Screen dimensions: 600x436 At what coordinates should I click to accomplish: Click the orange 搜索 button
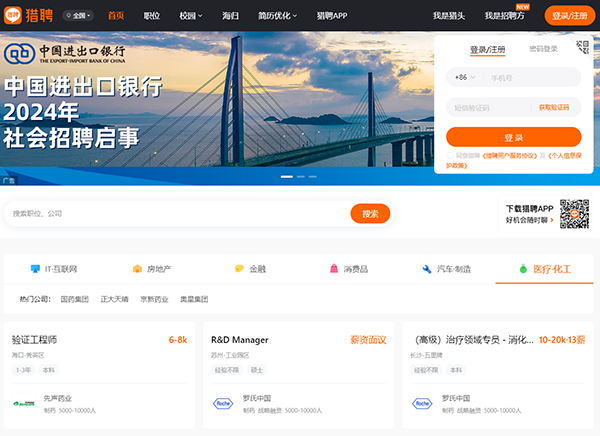370,214
